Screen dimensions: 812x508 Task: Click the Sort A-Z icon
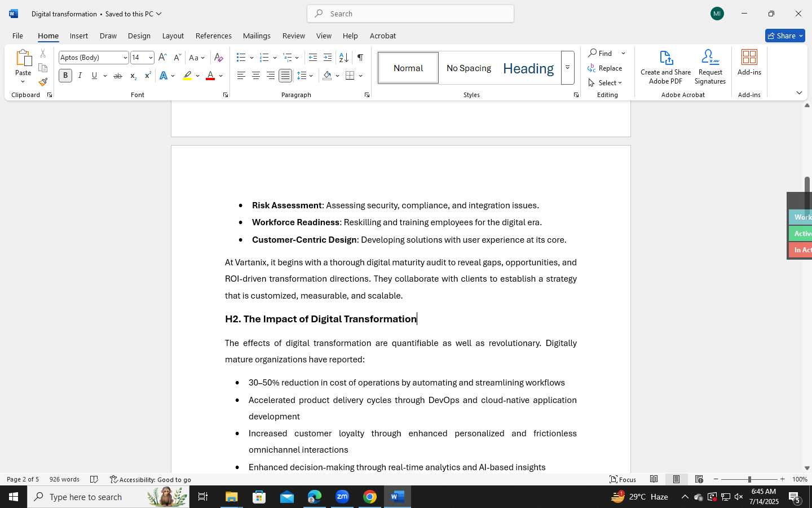343,58
